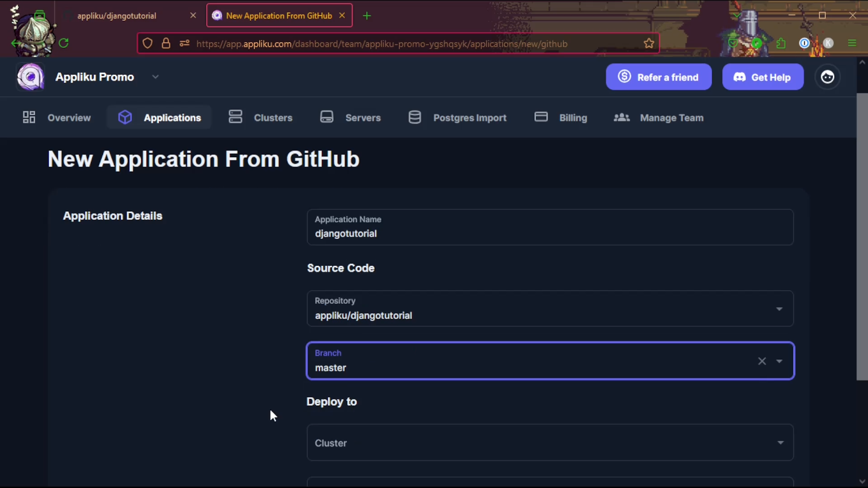Open the Cluster dropdown
Screen dimensions: 868x488
coord(780,442)
